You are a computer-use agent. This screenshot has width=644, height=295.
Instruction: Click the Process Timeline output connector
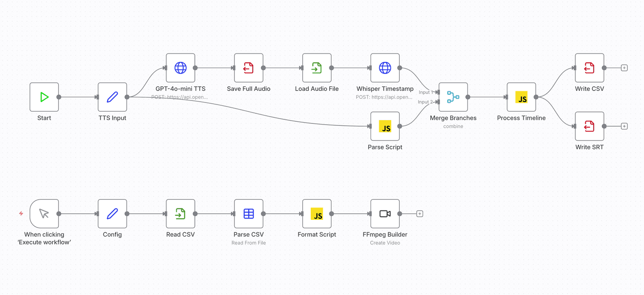pos(536,97)
